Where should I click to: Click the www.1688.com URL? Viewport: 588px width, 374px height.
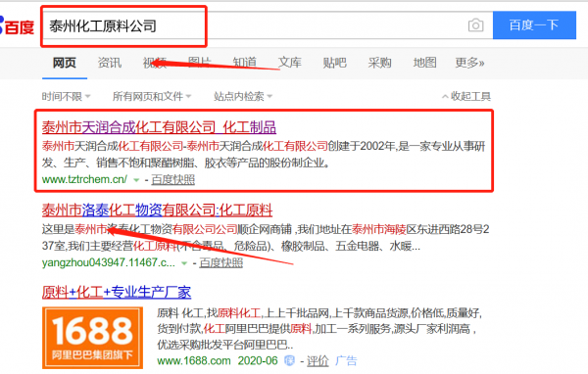(x=193, y=361)
